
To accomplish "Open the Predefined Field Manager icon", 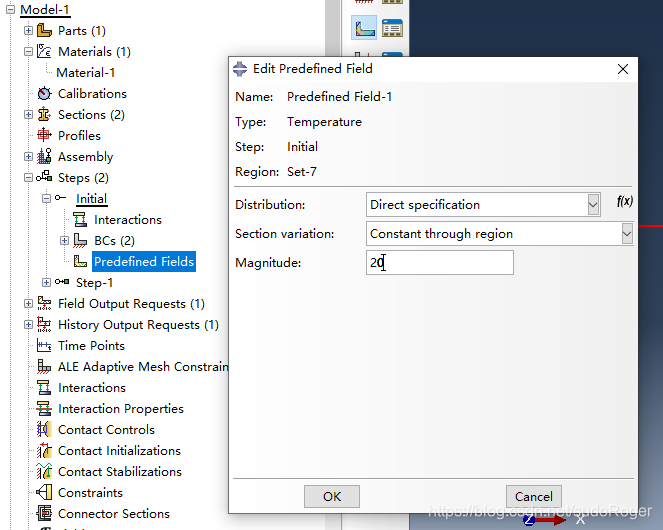I will coord(392,27).
